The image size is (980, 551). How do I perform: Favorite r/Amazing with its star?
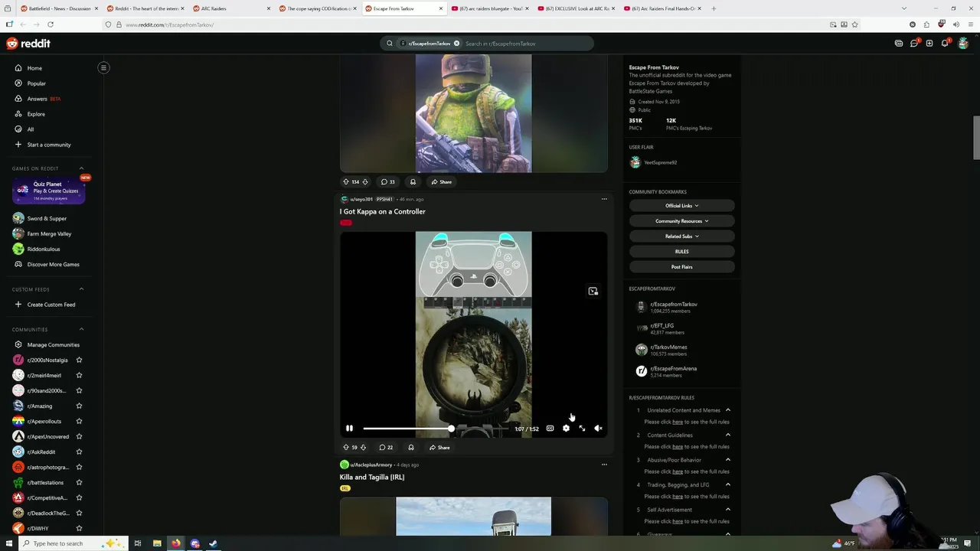(x=79, y=406)
